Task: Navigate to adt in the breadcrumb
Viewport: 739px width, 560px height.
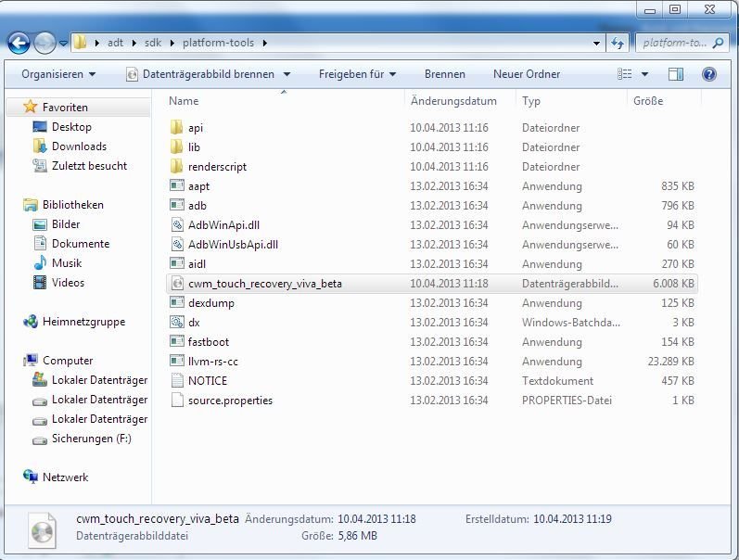Action: coord(115,43)
